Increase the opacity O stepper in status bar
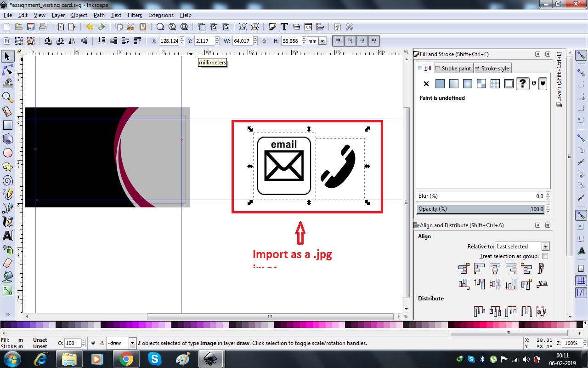588x368 pixels. pyautogui.click(x=83, y=341)
